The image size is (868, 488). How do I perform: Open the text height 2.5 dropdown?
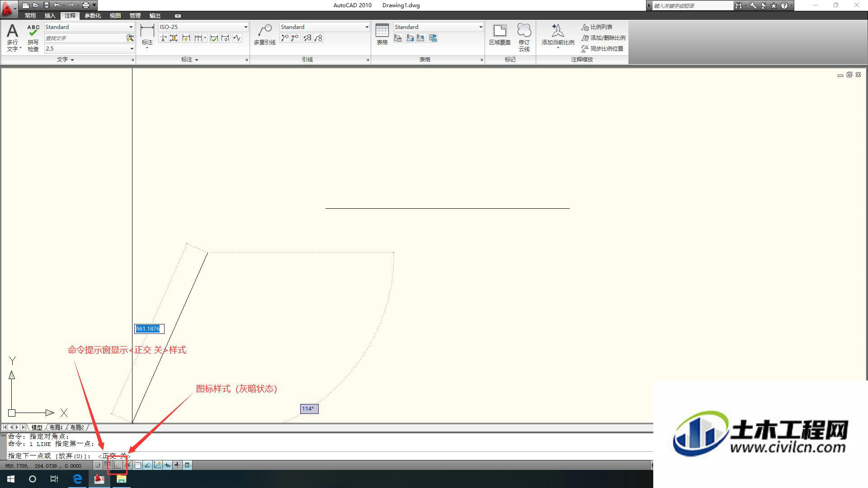click(132, 49)
